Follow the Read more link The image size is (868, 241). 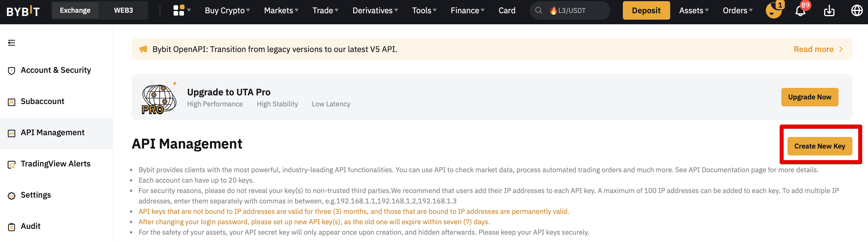coord(817,49)
